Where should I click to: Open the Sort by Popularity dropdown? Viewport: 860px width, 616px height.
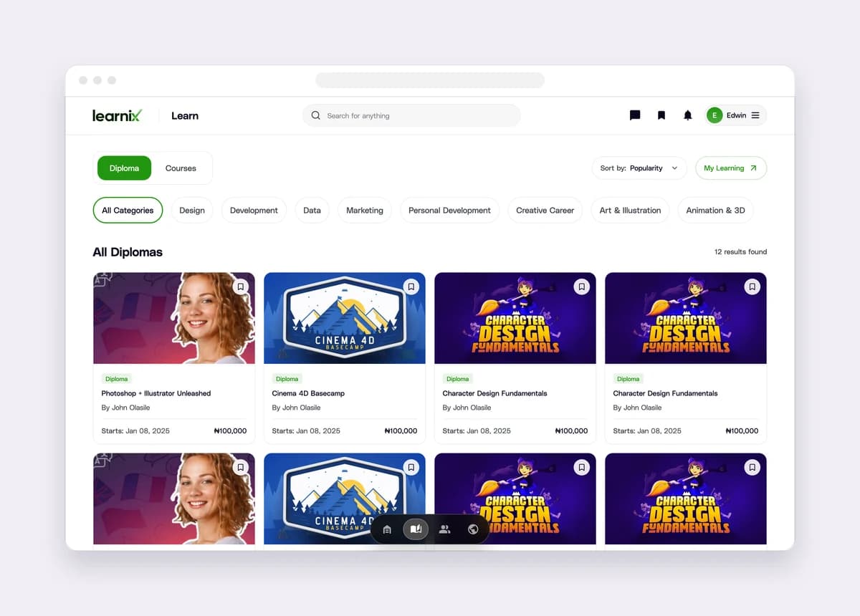[x=639, y=168]
